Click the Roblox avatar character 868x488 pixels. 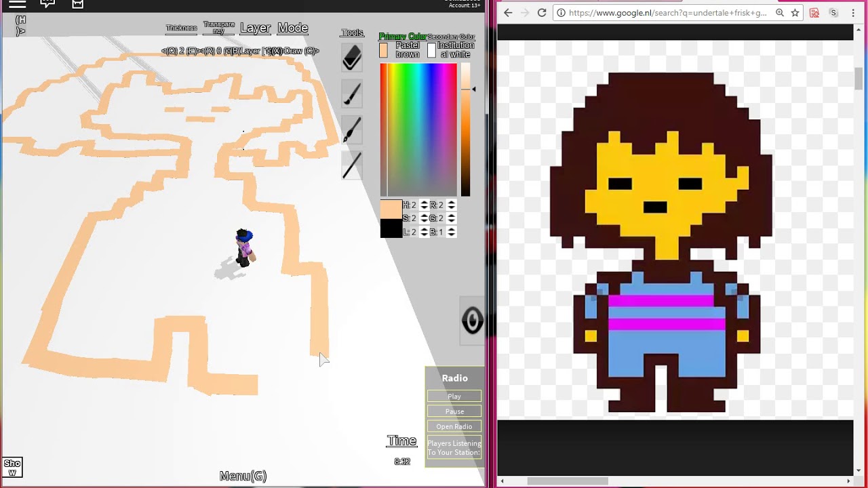tap(244, 248)
